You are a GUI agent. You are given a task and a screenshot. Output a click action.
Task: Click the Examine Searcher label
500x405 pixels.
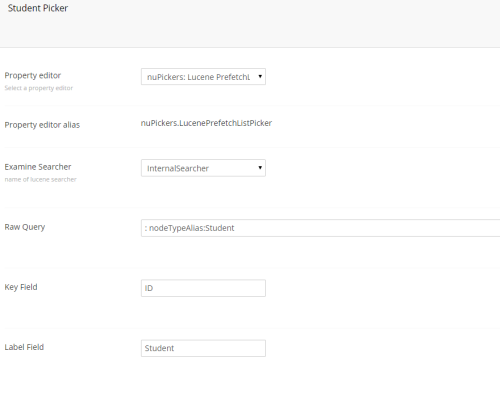click(38, 167)
